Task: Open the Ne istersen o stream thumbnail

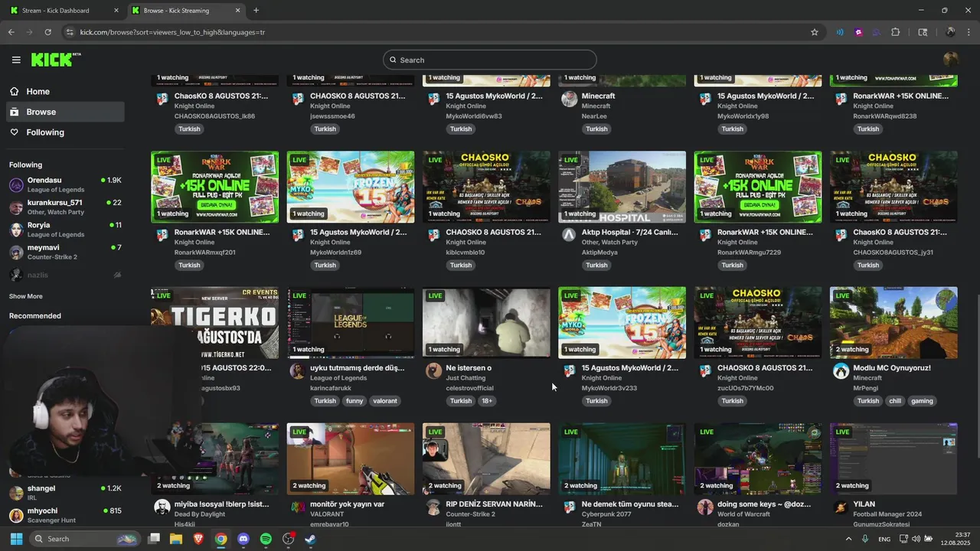Action: (486, 322)
